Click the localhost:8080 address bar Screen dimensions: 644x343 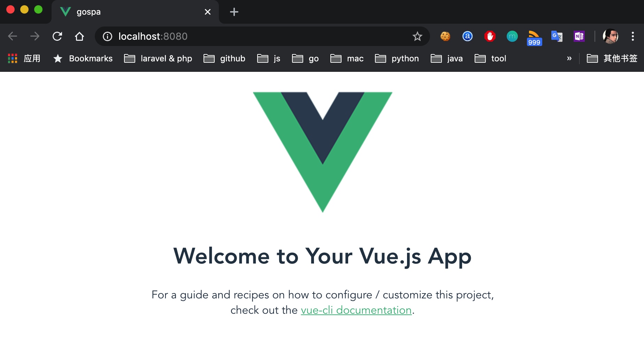point(262,36)
